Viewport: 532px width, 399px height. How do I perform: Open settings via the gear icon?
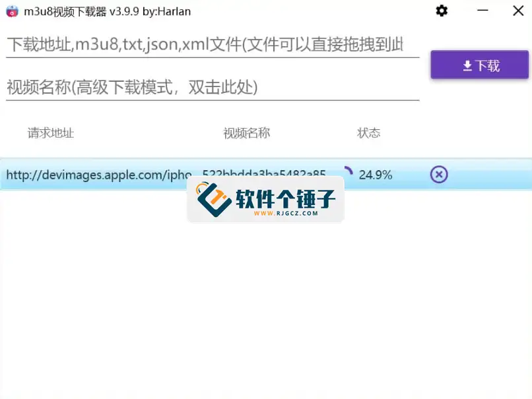click(x=442, y=11)
